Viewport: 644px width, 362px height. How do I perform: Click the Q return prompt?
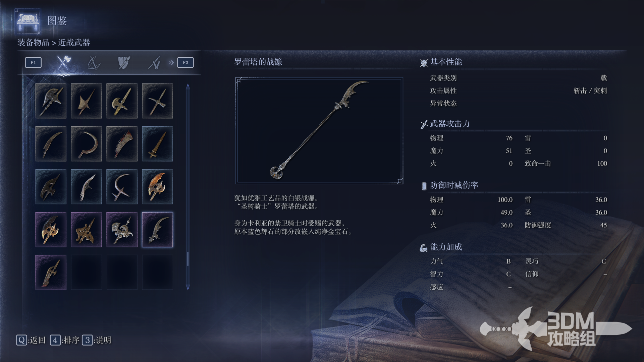coord(31,340)
